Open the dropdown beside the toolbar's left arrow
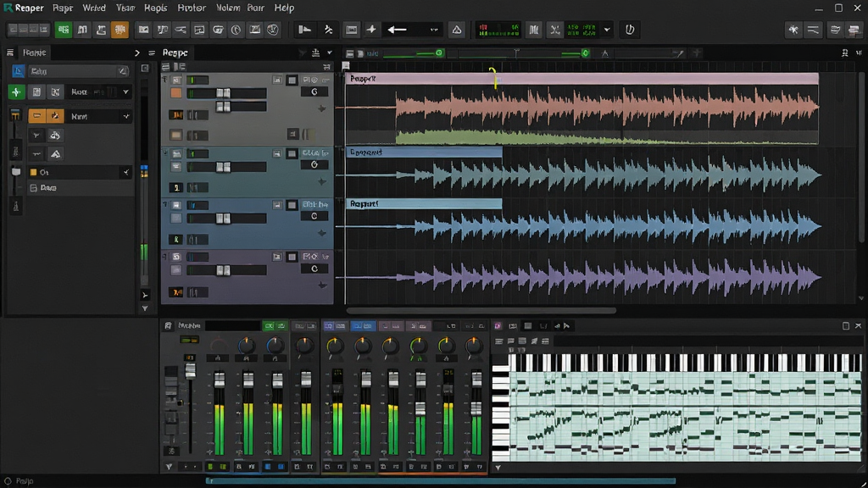This screenshot has height=488, width=868. (434, 30)
